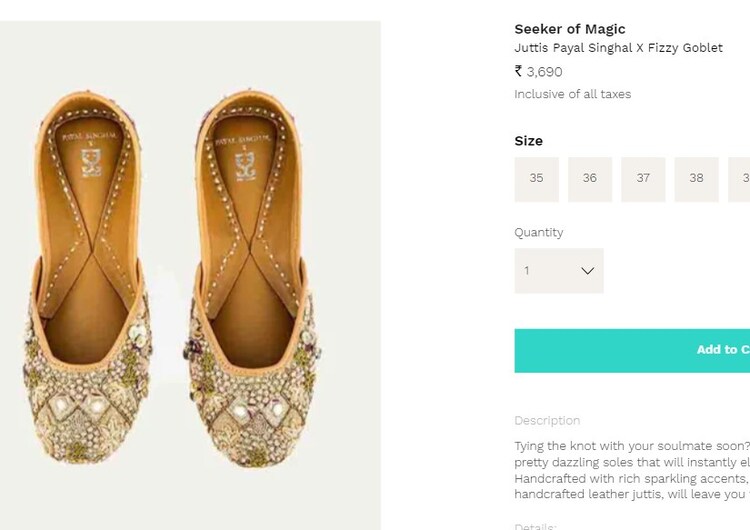This screenshot has width=750, height=530.
Task: Click the goblet logo on right insole
Action: click(246, 164)
